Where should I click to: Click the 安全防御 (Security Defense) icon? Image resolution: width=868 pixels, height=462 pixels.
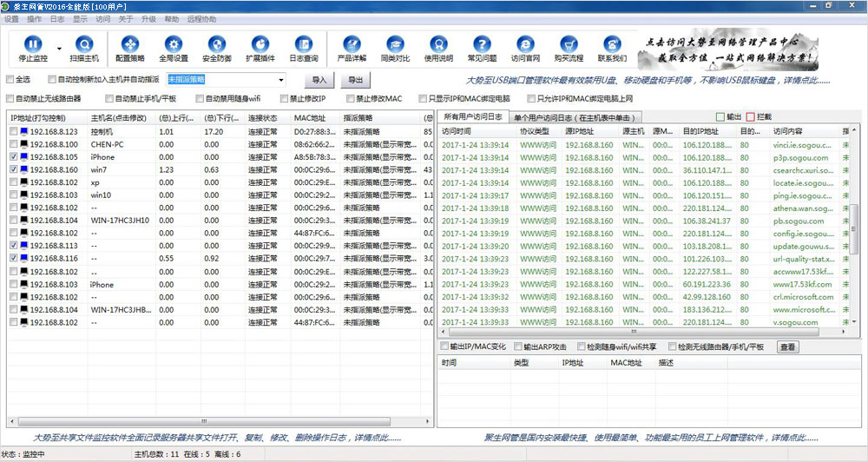217,45
